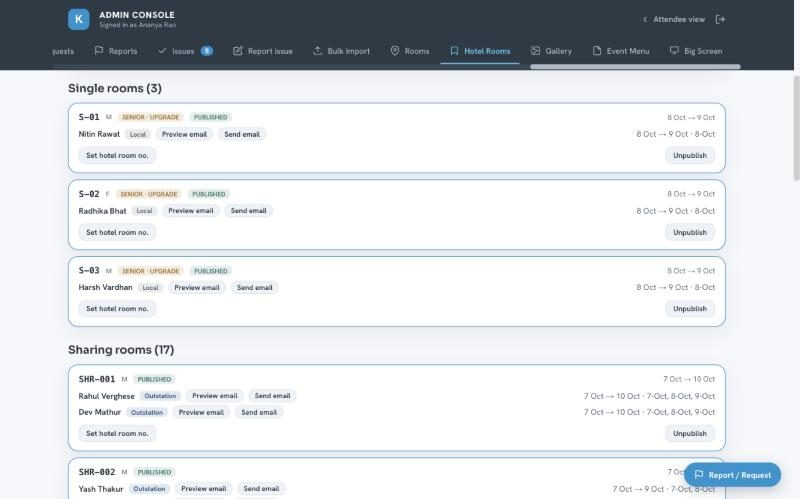Screen dimensions: 800x499
Task: Preview email for Radhika Bhat
Action: click(191, 211)
